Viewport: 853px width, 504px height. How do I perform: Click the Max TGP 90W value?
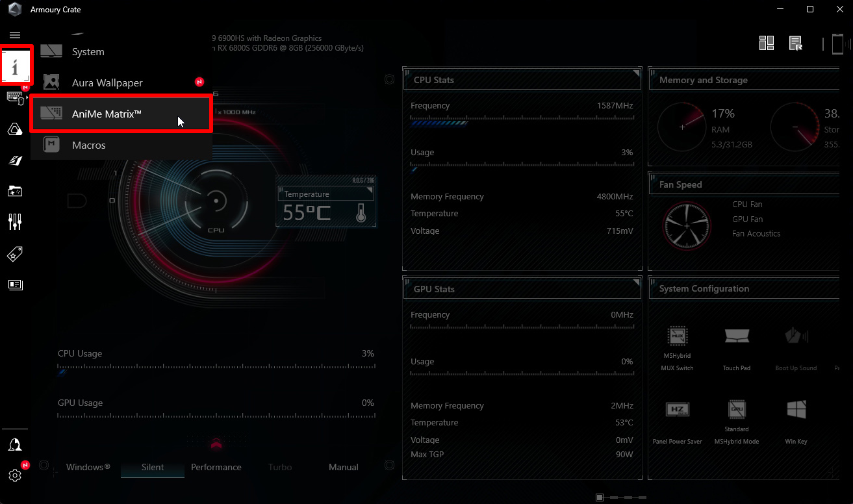pyautogui.click(x=624, y=454)
